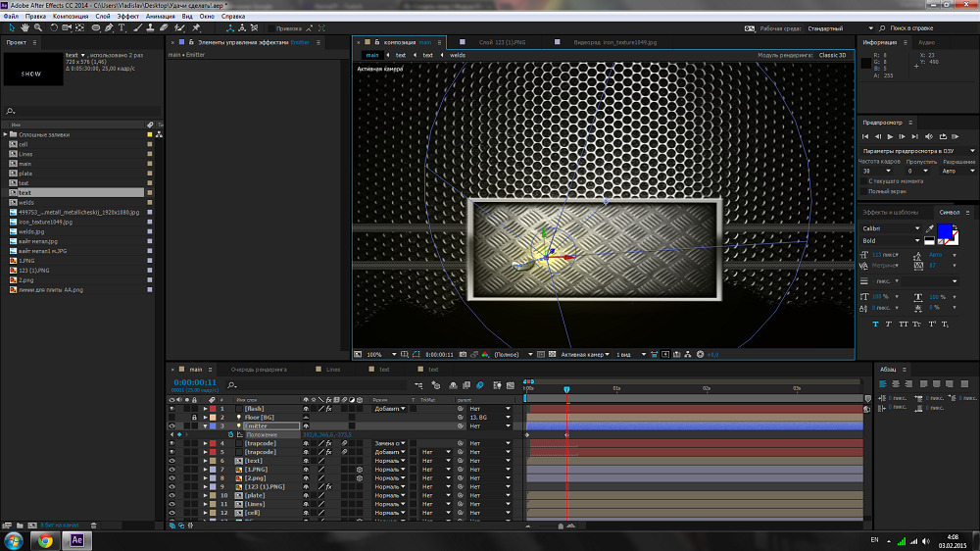This screenshot has height=551, width=980.
Task: Open the Calibri font family dropdown
Action: [x=891, y=228]
